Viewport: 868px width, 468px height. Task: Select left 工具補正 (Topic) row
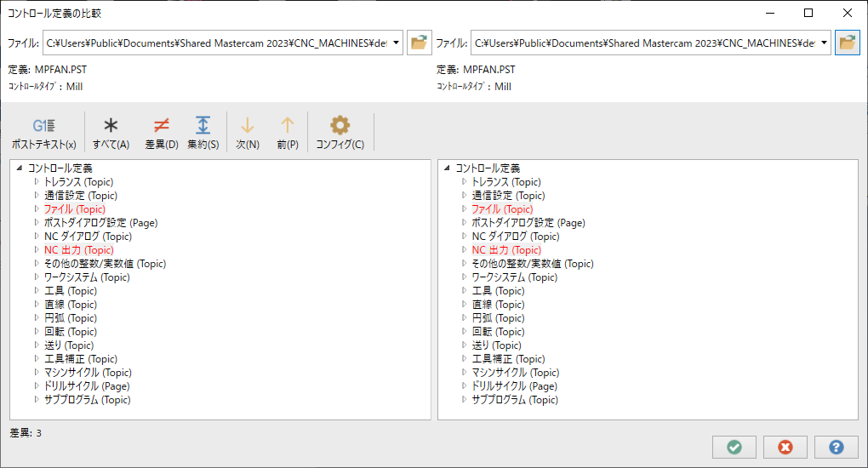[x=81, y=359]
